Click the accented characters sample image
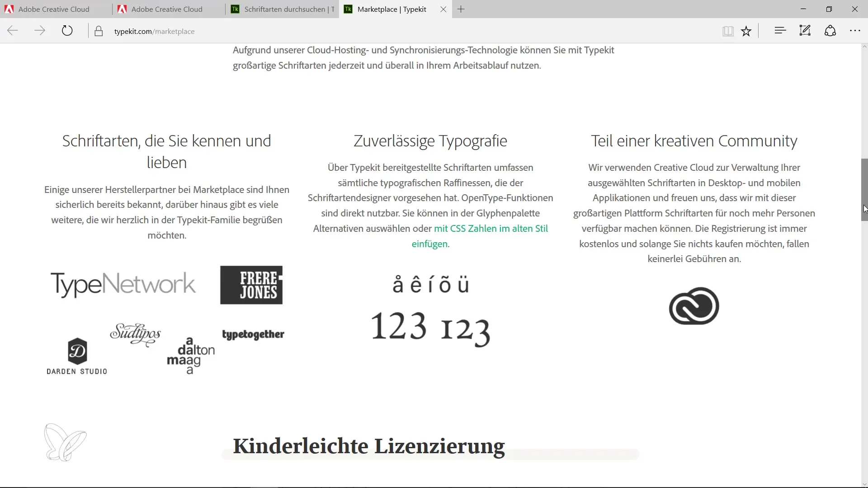 (431, 285)
